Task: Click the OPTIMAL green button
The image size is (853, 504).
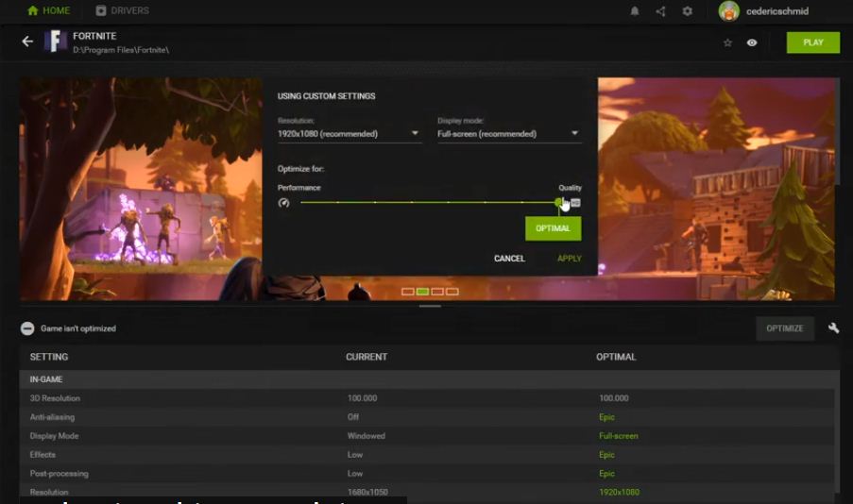Action: coord(553,228)
